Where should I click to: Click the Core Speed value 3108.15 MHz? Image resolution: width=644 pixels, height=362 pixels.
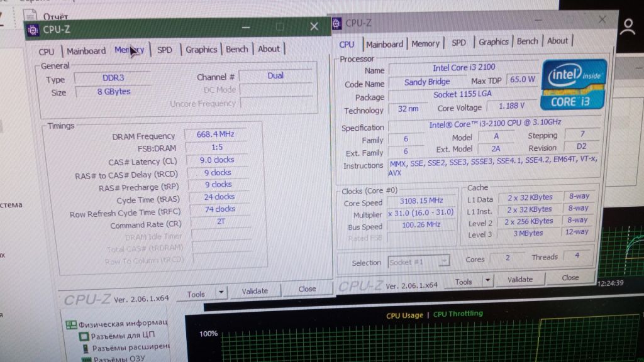click(421, 200)
